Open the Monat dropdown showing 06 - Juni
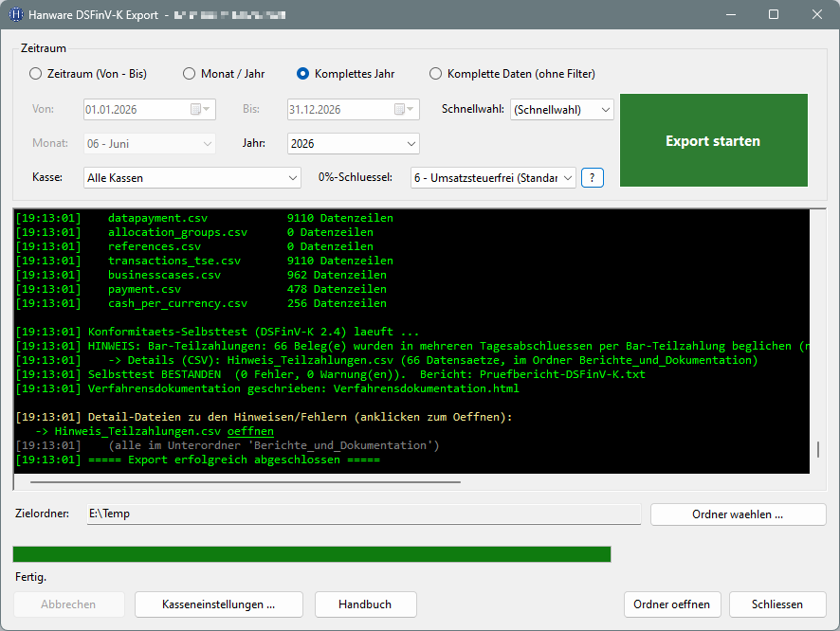Screen dimensions: 840x631 (x=150, y=143)
